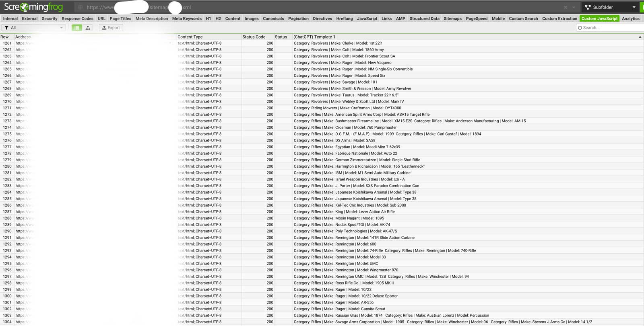644x326 pixels.
Task: Switch to list view icon
Action: [x=76, y=28]
